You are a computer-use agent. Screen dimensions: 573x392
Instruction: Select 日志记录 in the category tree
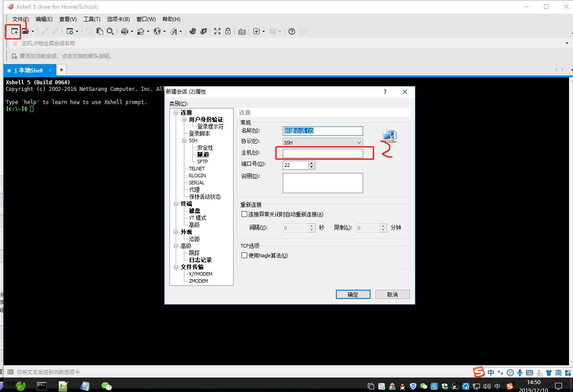[x=200, y=260]
